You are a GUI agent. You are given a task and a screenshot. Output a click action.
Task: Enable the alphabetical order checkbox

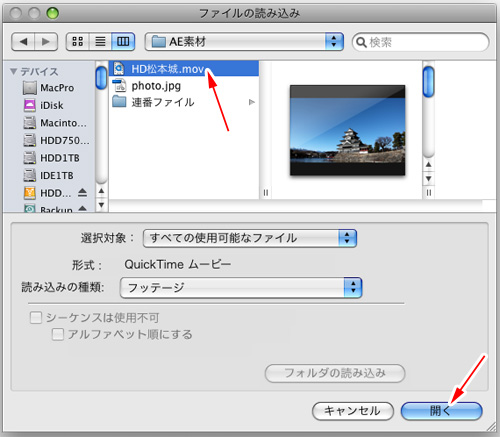pyautogui.click(x=58, y=334)
